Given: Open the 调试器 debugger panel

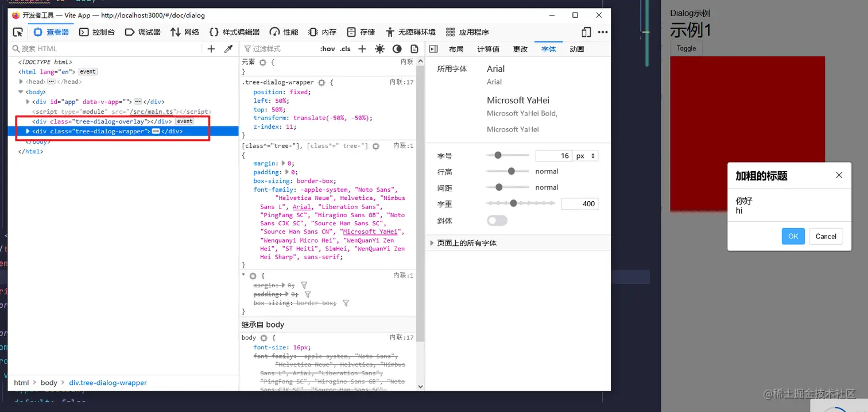Looking at the screenshot, I should (143, 32).
